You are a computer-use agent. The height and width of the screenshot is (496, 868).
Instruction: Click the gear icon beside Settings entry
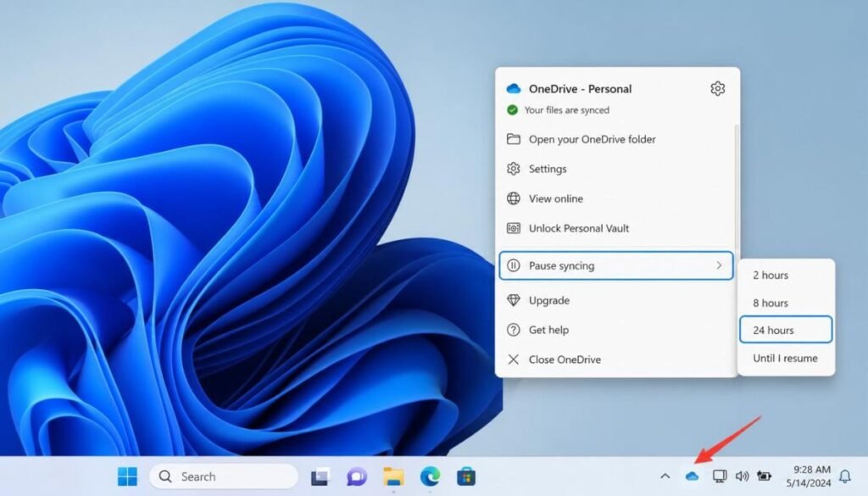(513, 169)
